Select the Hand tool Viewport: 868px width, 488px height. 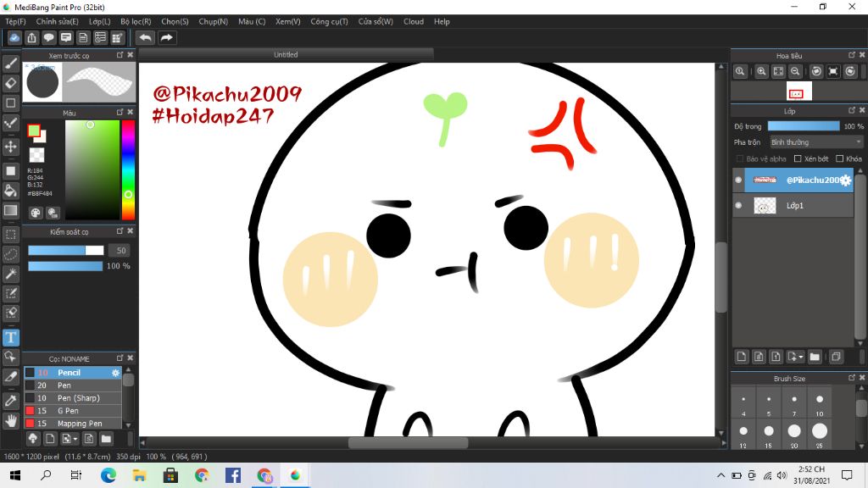coord(10,420)
